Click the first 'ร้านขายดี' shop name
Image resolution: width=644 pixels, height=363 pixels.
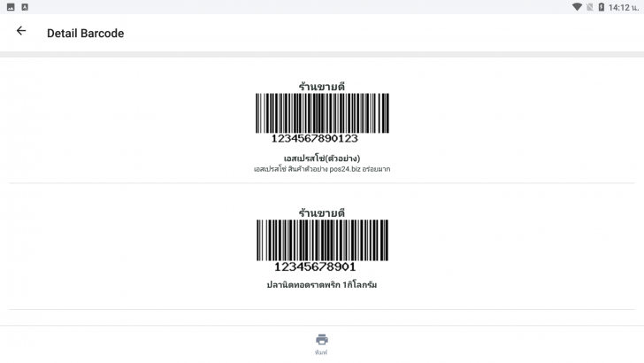(321, 87)
